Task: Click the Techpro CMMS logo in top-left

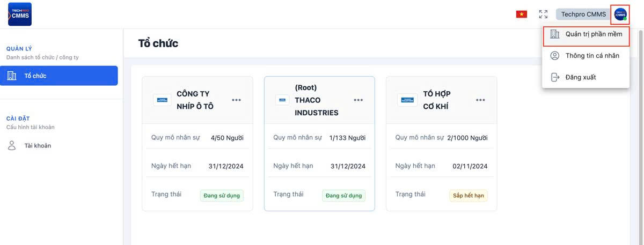Action: click(20, 14)
